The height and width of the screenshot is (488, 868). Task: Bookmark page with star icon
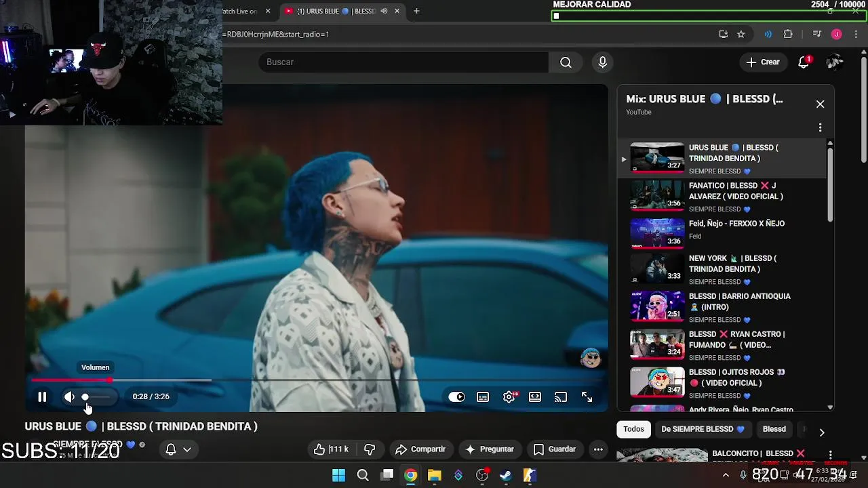[x=741, y=34]
